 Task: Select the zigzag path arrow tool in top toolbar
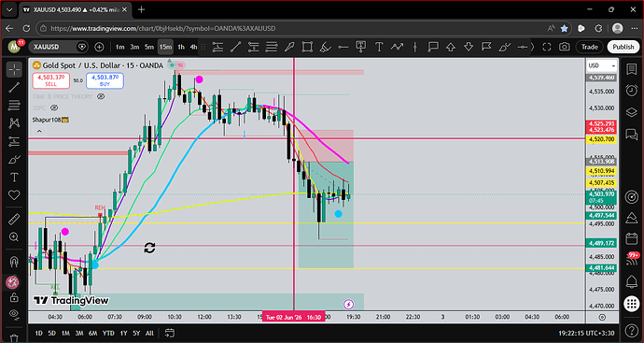pyautogui.click(x=397, y=47)
